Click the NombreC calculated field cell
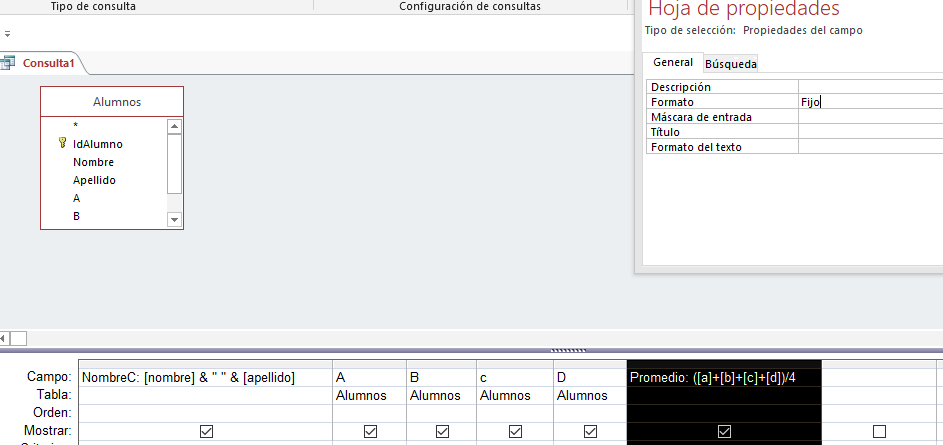 coord(206,378)
